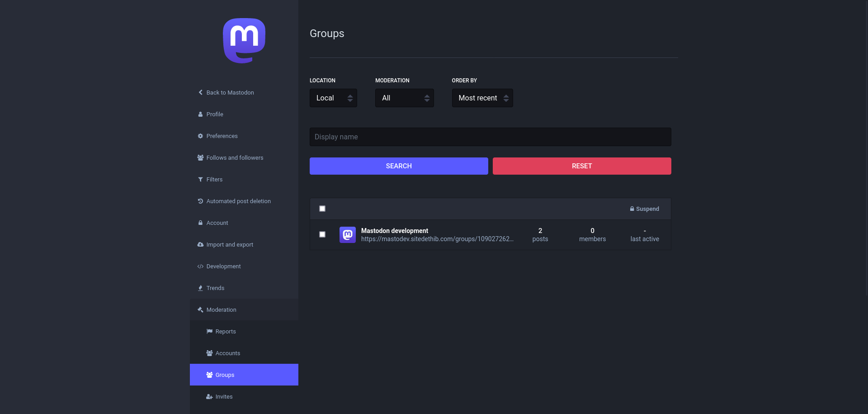The height and width of the screenshot is (414, 868).
Task: Click the 0 members count
Action: click(592, 235)
